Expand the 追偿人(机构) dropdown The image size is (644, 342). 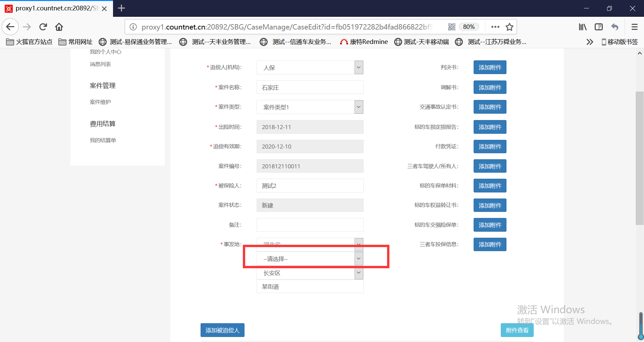(310, 67)
